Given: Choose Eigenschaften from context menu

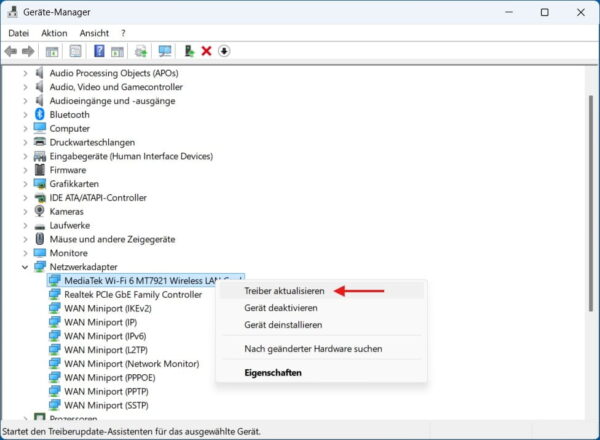Looking at the screenshot, I should tap(321, 372).
